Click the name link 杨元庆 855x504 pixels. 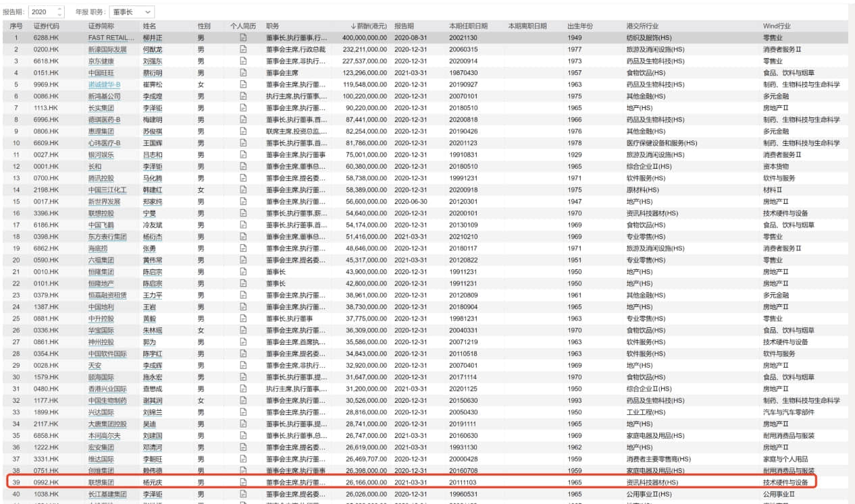[x=152, y=482]
